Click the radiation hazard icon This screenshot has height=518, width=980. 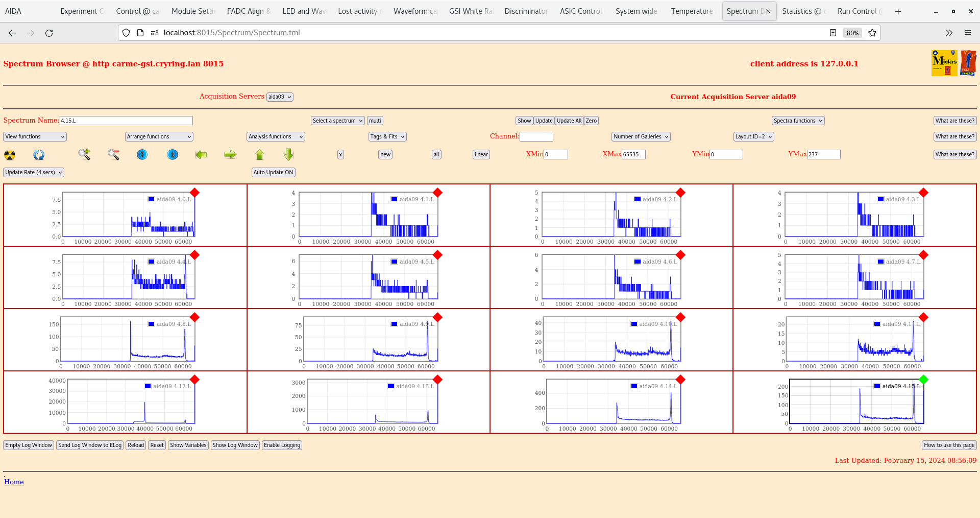click(x=10, y=155)
